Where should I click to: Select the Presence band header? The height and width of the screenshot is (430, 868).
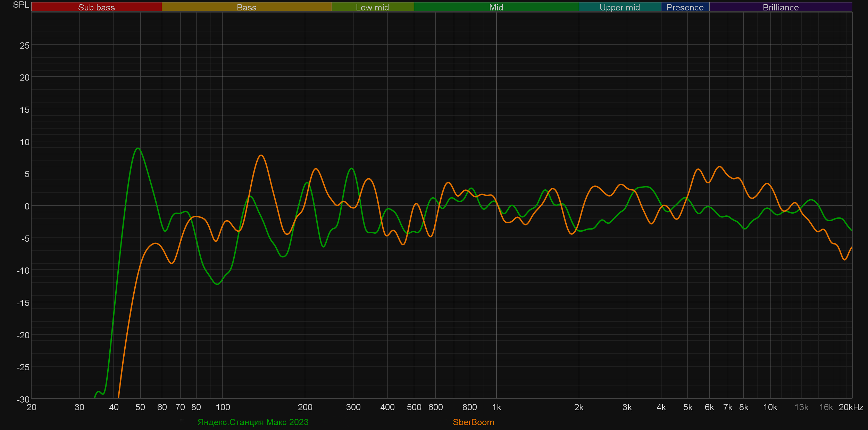tap(685, 7)
